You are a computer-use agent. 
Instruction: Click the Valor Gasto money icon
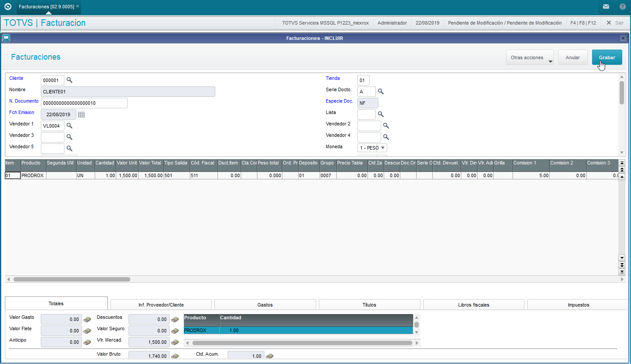point(87,319)
